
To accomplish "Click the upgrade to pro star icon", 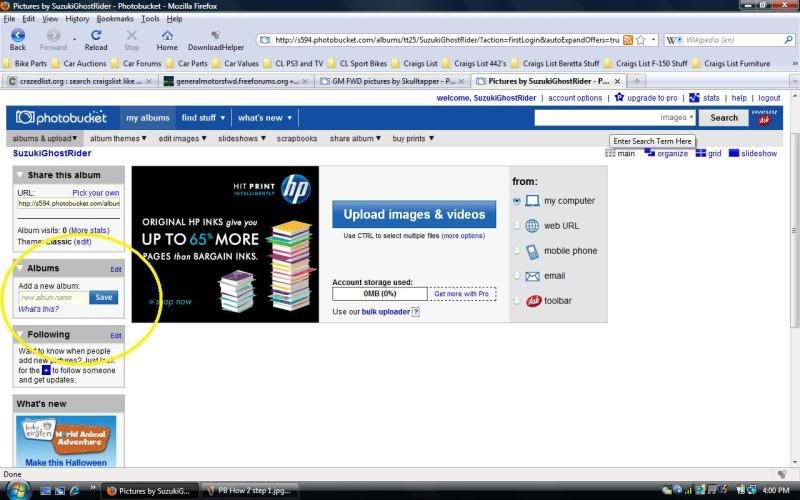I will coord(619,97).
